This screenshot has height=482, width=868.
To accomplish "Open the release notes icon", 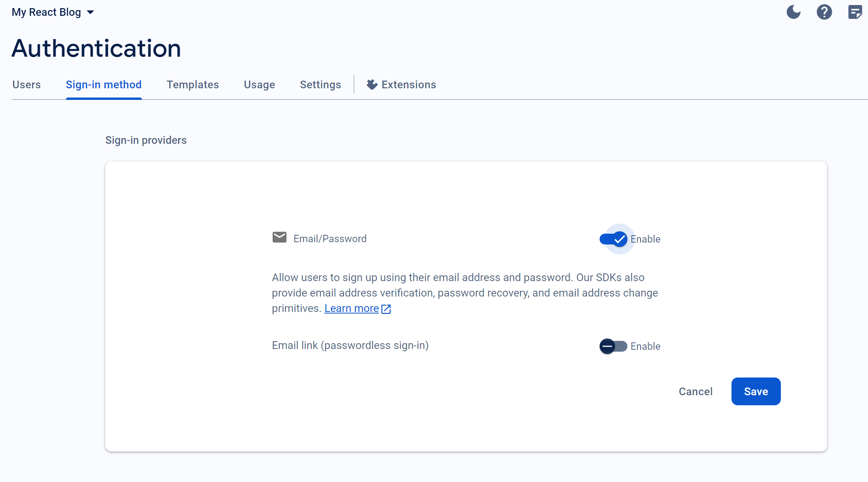I will click(855, 12).
